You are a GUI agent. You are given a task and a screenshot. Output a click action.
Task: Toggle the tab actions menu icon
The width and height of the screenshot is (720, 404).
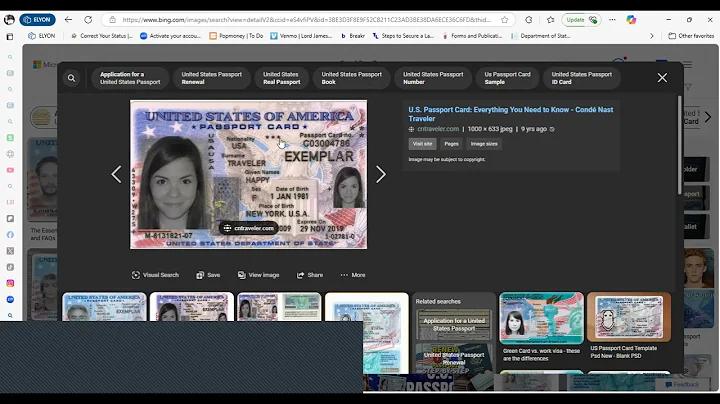tap(10, 36)
